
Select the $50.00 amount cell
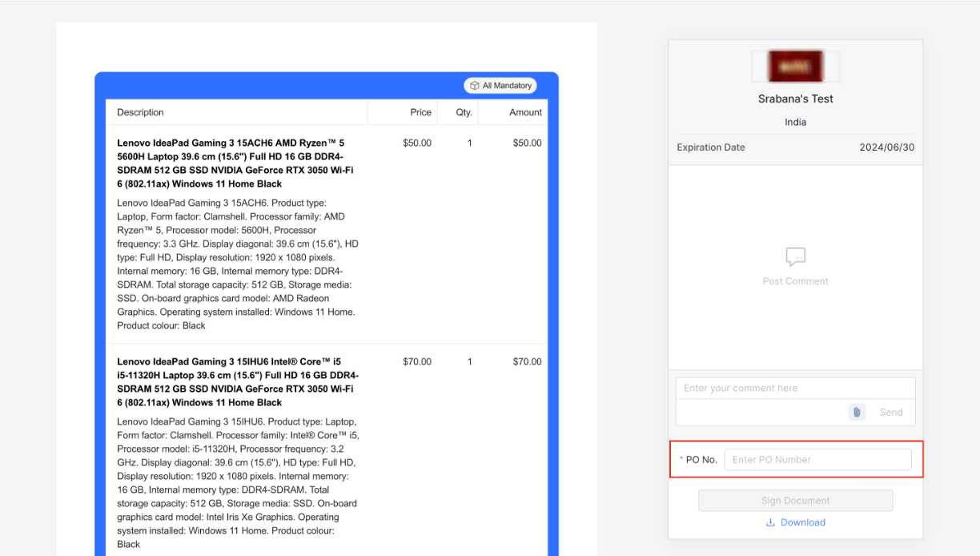point(528,143)
